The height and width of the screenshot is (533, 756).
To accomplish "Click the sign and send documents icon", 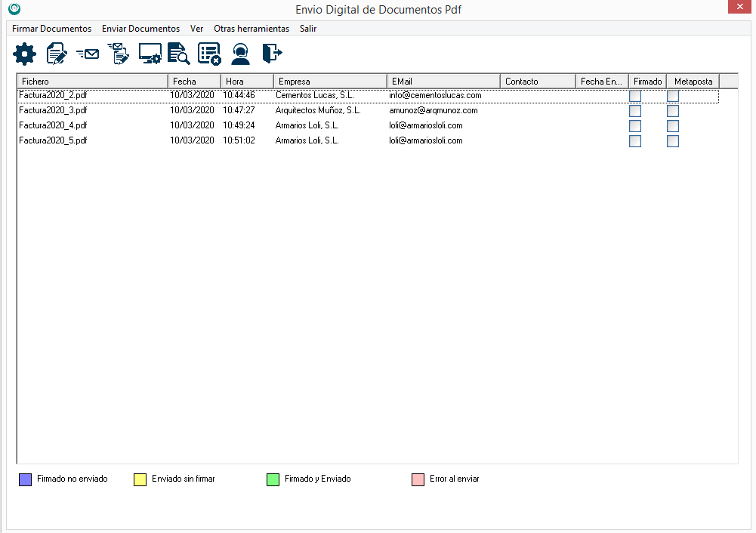I will point(118,54).
